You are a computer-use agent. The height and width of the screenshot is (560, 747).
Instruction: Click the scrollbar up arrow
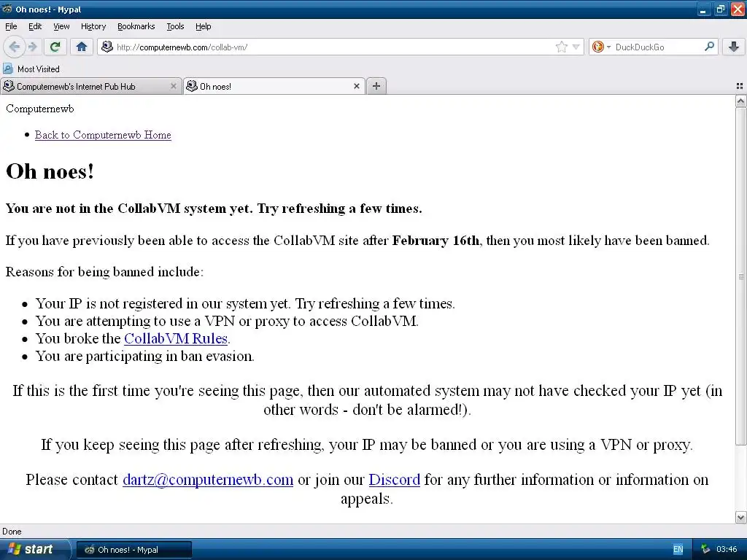pyautogui.click(x=740, y=101)
